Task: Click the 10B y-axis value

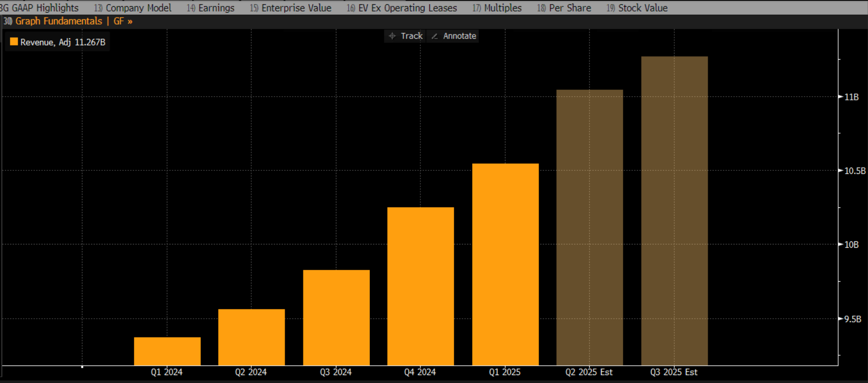Action: 851,245
